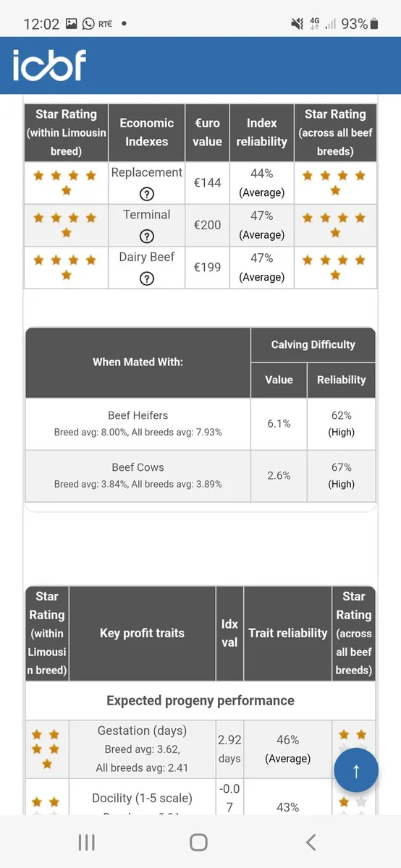Tap WhatsApp notification icon in status bar
The height and width of the screenshot is (868, 401).
pos(88,24)
